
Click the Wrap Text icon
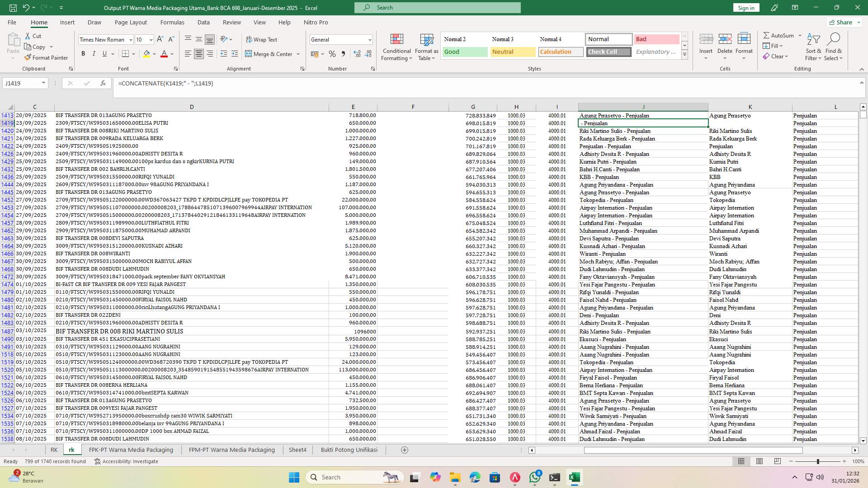point(262,40)
